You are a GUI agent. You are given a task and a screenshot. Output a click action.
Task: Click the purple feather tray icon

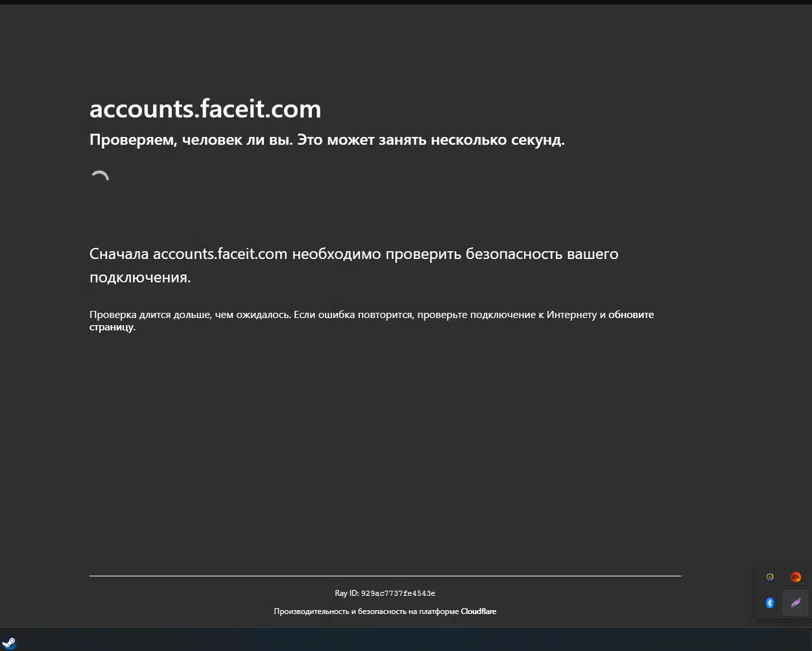pos(796,603)
